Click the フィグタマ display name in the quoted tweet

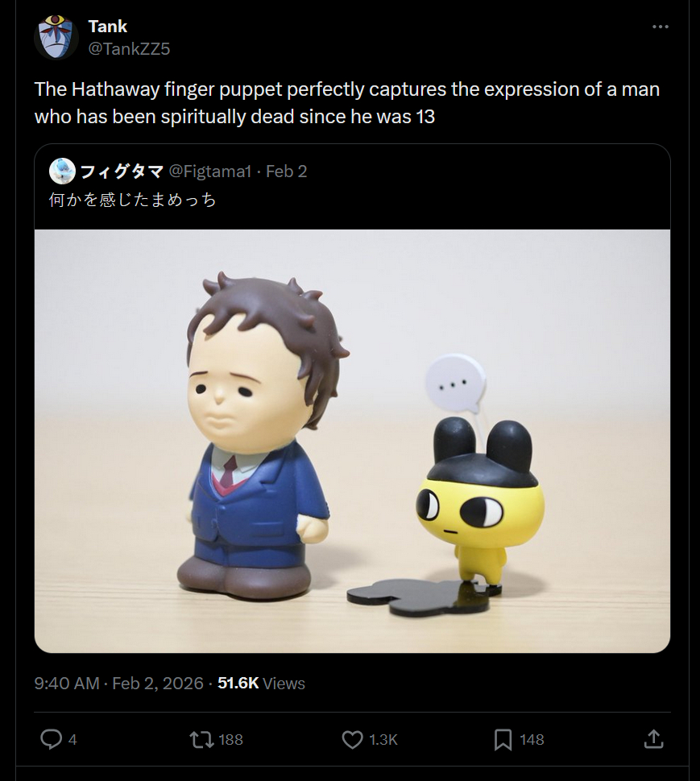point(121,171)
